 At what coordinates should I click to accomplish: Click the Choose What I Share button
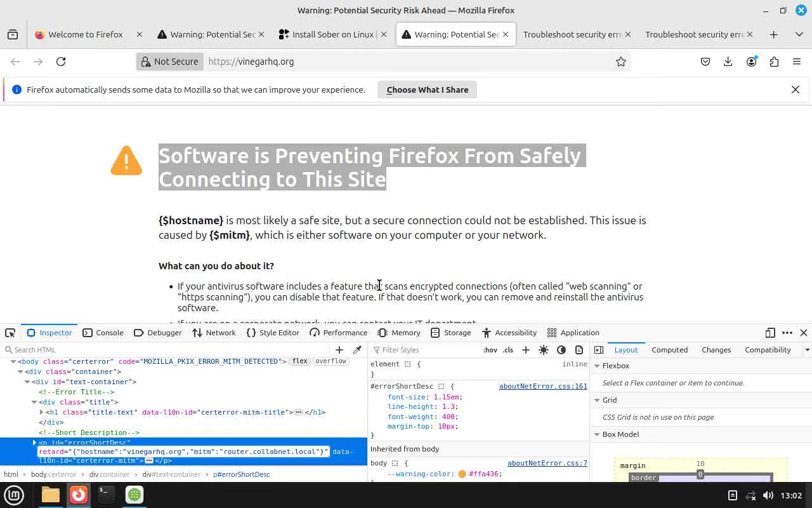427,90
